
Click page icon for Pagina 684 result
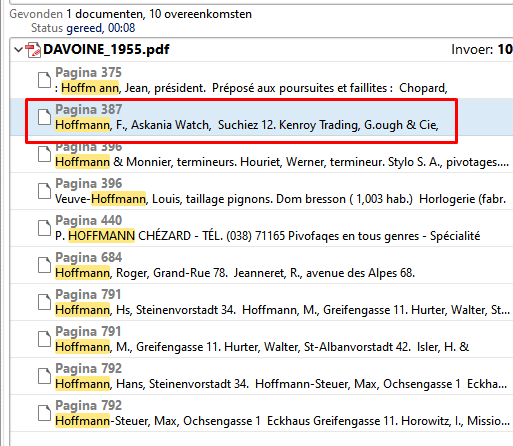44,265
